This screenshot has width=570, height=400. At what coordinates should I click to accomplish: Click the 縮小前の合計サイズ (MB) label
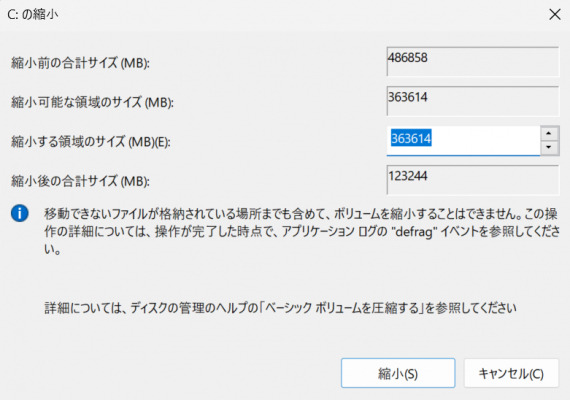coord(80,63)
